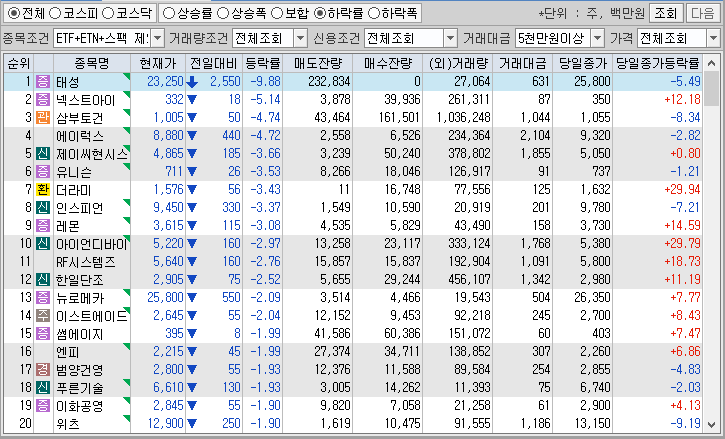Image resolution: width=725 pixels, height=439 pixels.
Task: Select the 전체 market radio button
Action: [14, 13]
